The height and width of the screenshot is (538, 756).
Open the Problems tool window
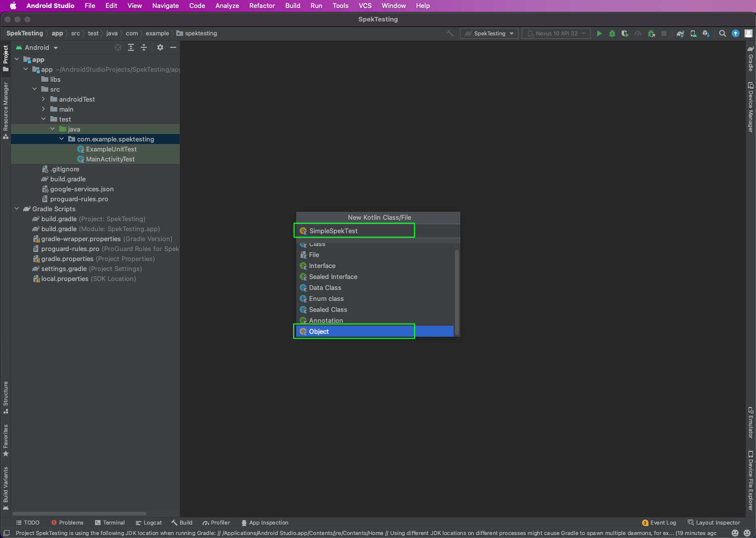coord(67,523)
